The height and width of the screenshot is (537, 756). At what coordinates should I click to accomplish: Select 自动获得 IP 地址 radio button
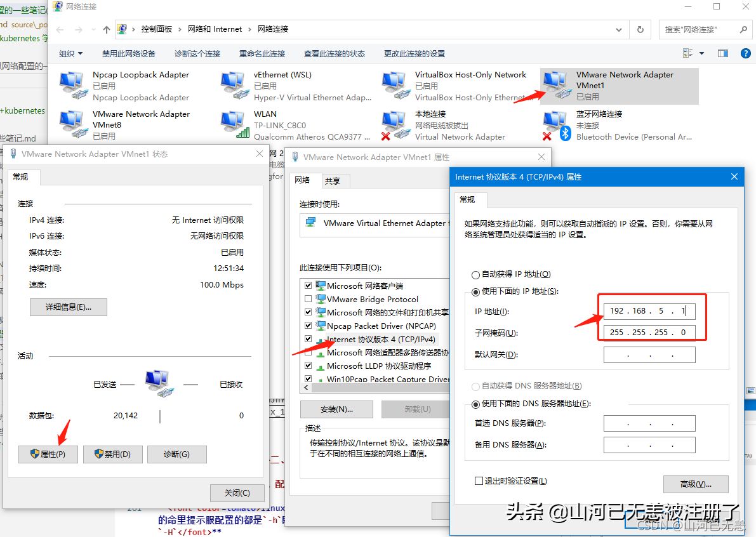coord(475,275)
